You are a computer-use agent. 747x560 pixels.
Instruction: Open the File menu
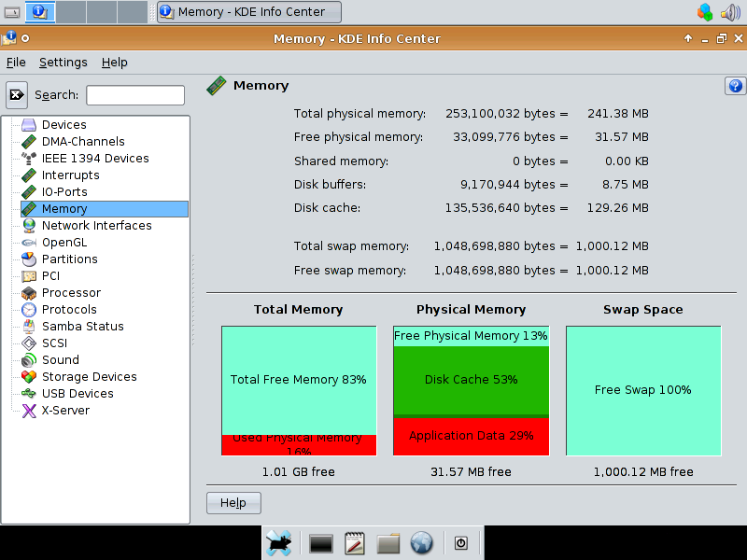tap(16, 63)
